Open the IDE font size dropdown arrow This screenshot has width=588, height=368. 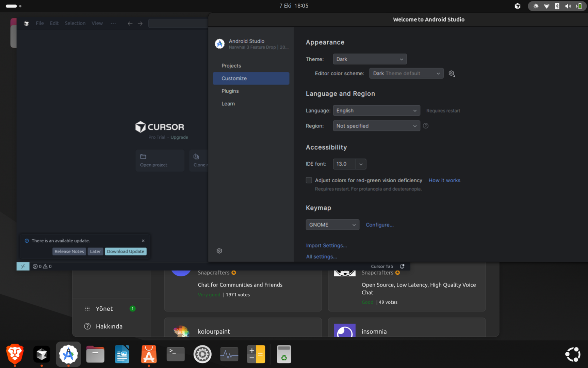click(x=361, y=164)
